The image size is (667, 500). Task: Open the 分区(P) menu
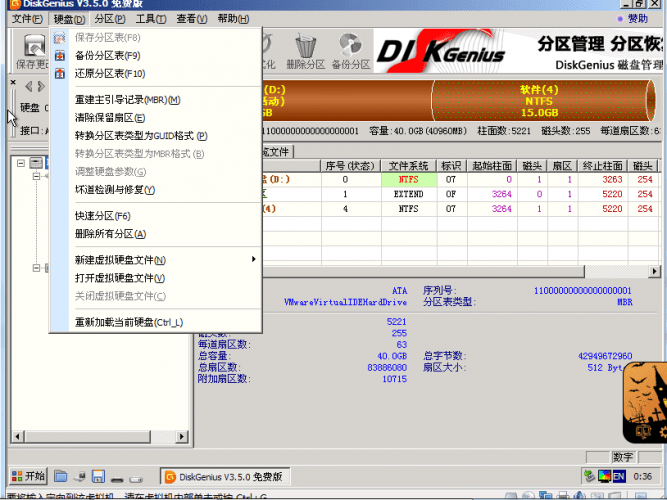coord(110,19)
